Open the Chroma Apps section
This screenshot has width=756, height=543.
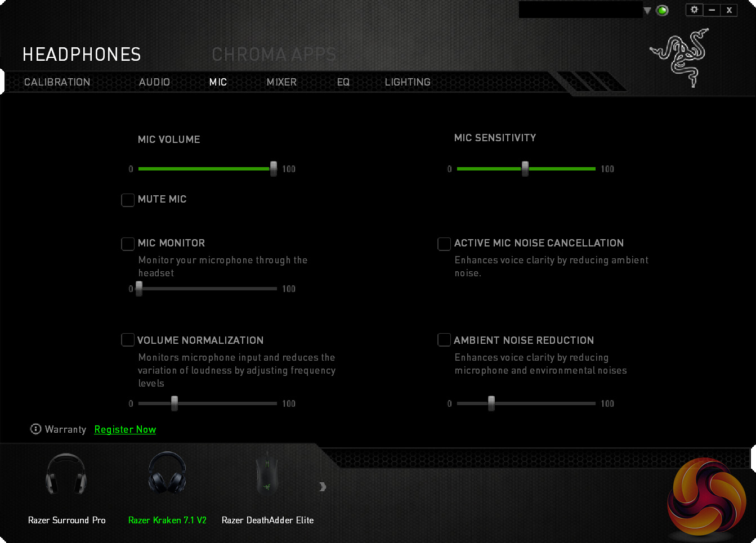tap(274, 55)
